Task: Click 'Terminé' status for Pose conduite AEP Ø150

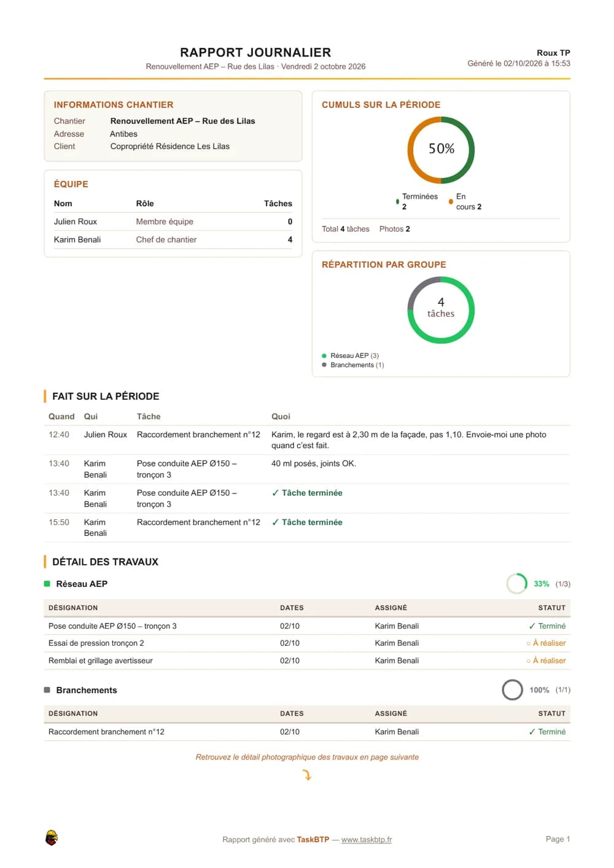Action: pyautogui.click(x=547, y=626)
